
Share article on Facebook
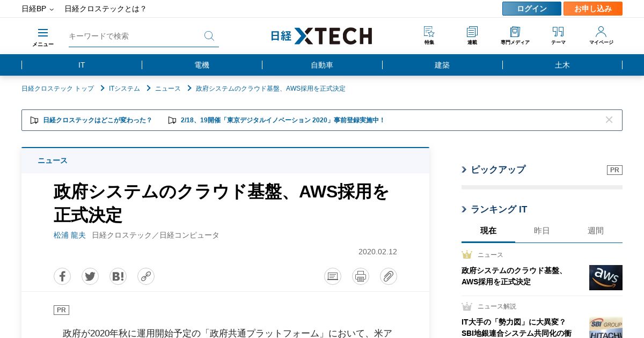tap(62, 276)
